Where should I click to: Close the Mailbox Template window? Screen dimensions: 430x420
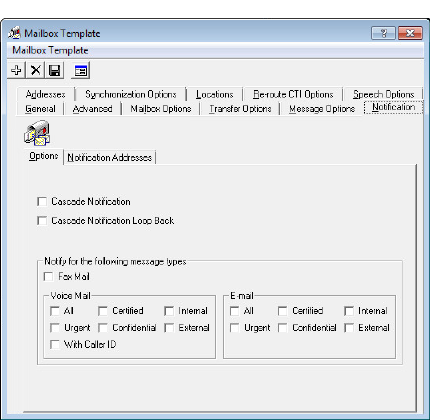point(410,33)
